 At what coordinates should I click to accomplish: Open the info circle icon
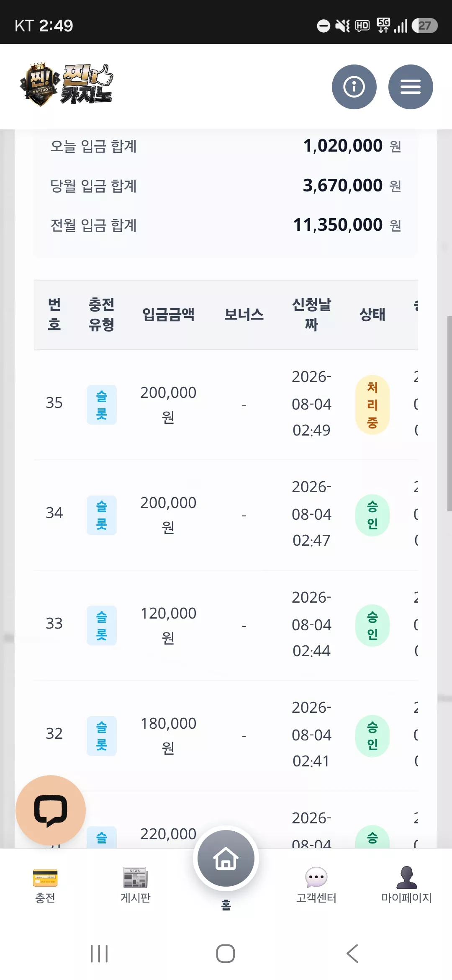pyautogui.click(x=354, y=87)
